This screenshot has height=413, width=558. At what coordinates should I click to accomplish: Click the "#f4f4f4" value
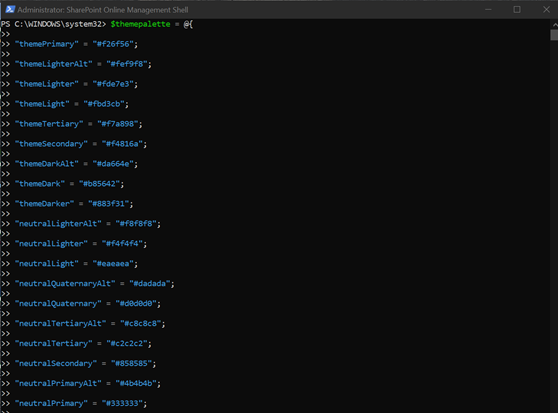[x=122, y=243]
